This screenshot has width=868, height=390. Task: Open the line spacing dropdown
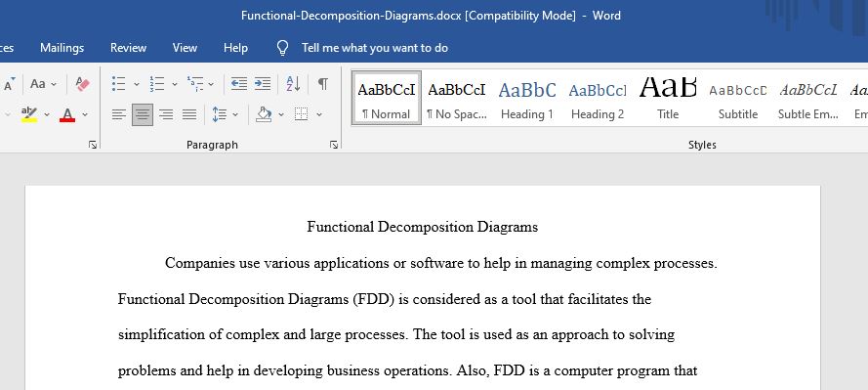(226, 114)
